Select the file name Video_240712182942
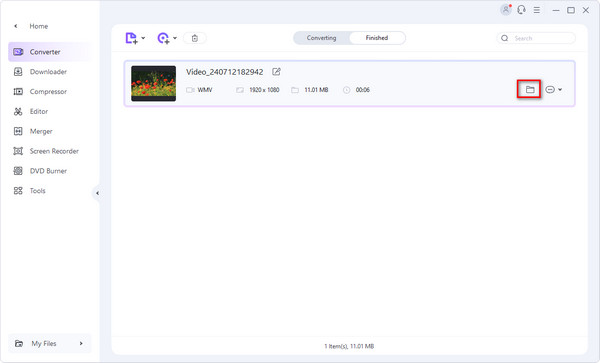The height and width of the screenshot is (363, 600). [x=225, y=72]
